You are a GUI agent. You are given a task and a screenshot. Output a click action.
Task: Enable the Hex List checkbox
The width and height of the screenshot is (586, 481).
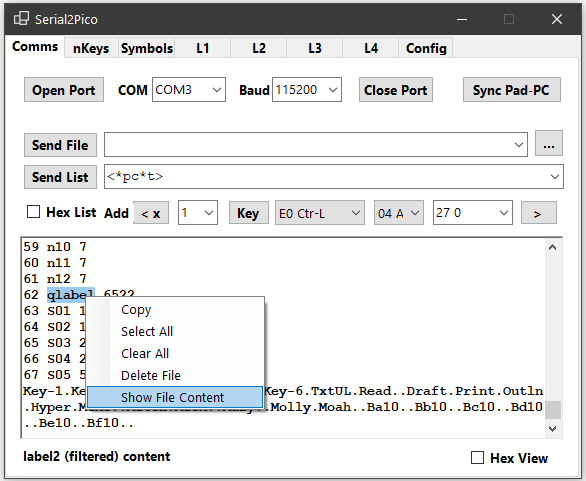point(34,212)
